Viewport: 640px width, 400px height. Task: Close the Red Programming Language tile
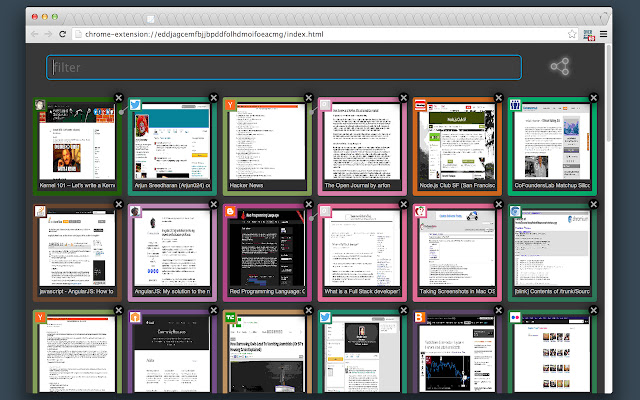pyautogui.click(x=309, y=204)
